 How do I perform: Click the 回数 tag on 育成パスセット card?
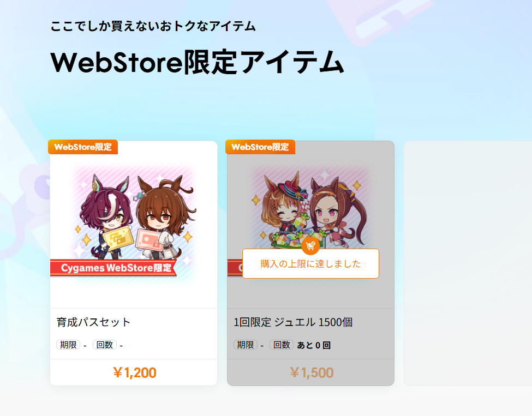105,345
